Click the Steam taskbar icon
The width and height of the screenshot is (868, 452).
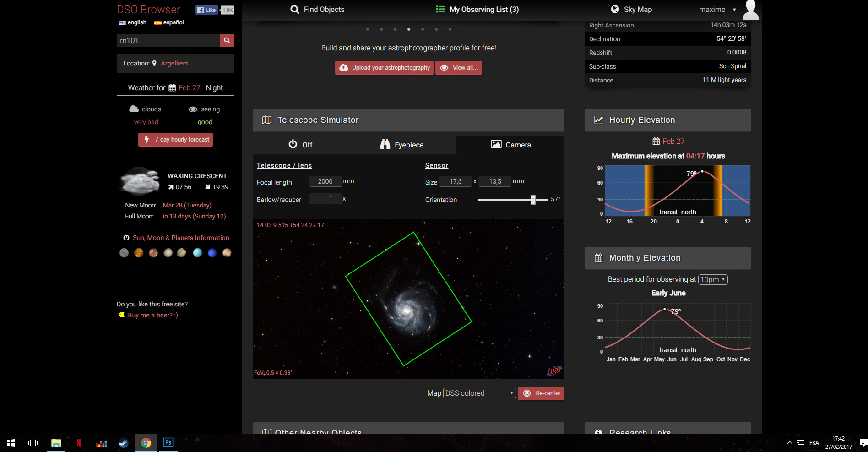pyautogui.click(x=123, y=442)
